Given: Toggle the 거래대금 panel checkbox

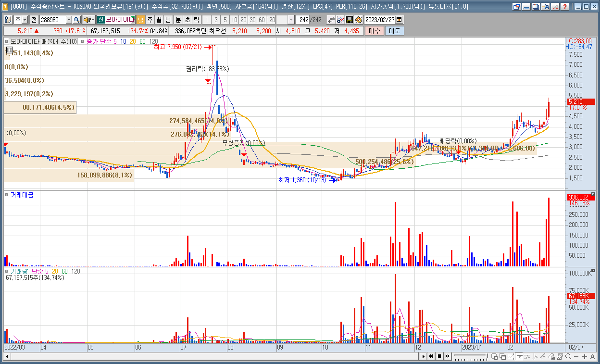Looking at the screenshot, I should coord(7,195).
